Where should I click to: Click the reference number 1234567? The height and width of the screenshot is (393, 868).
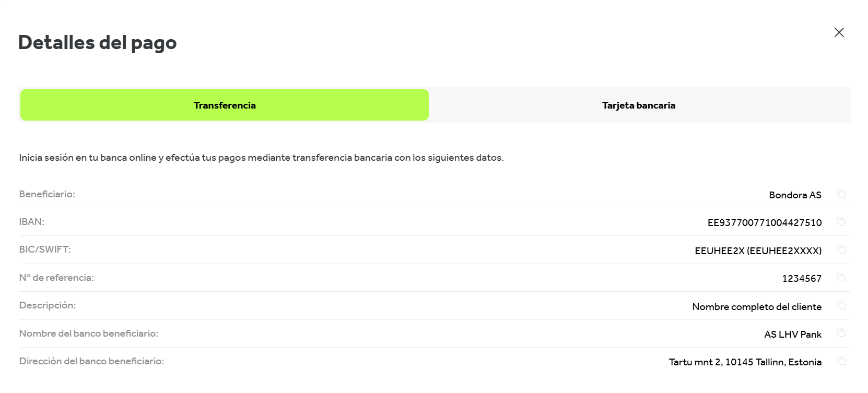[801, 279]
